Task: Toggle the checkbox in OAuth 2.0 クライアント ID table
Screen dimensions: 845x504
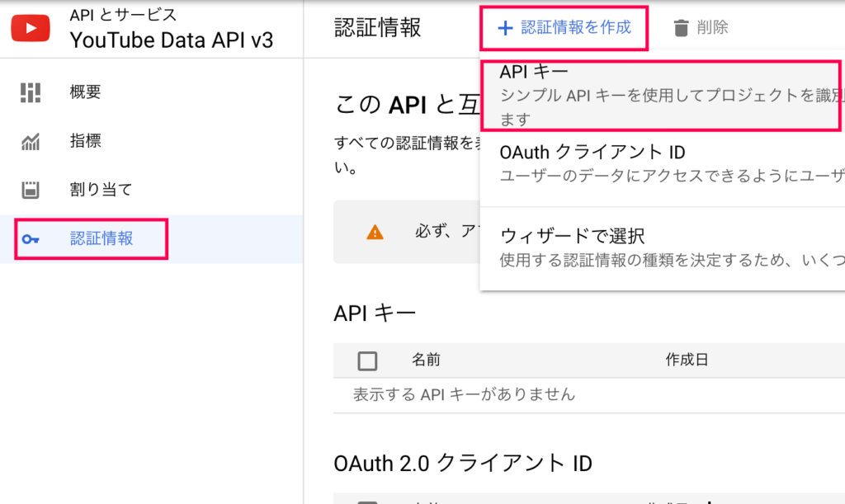Action: 367,502
